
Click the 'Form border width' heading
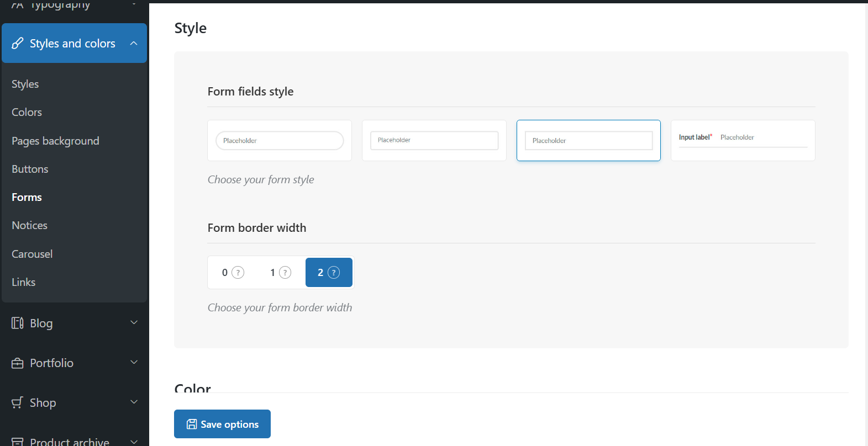click(257, 227)
